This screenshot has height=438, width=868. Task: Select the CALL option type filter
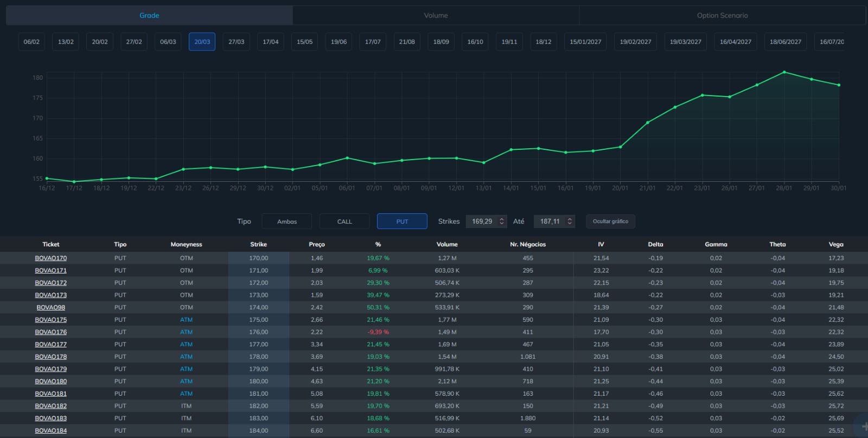click(344, 221)
